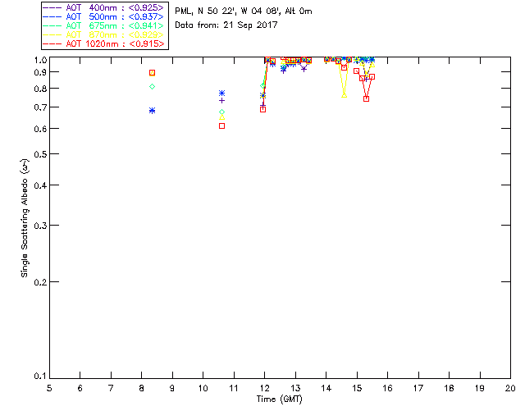The height and width of the screenshot is (420, 525).
Task: Click x-axis tick label '7'
Action: (111, 388)
